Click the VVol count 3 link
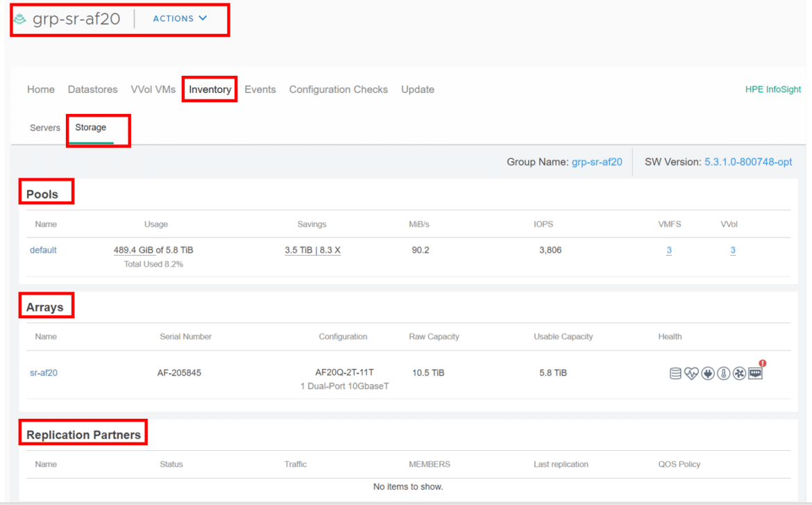Viewport: 812px width, 505px height. pos(733,250)
